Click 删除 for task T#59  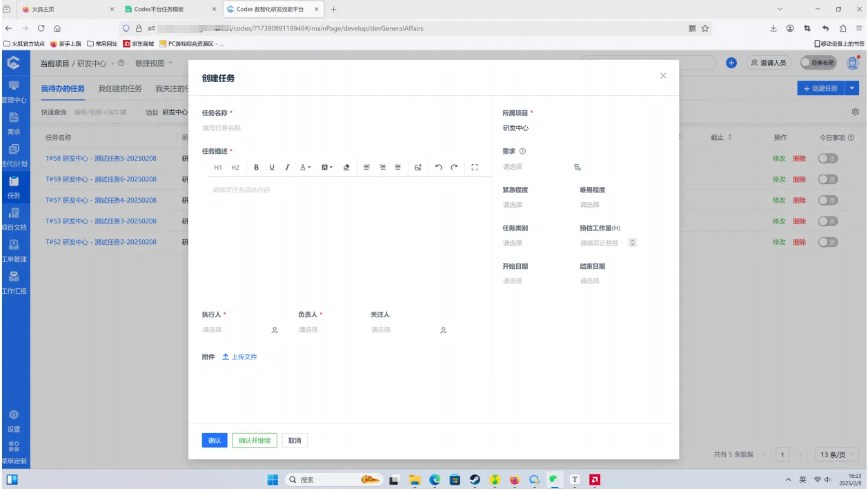(x=799, y=179)
